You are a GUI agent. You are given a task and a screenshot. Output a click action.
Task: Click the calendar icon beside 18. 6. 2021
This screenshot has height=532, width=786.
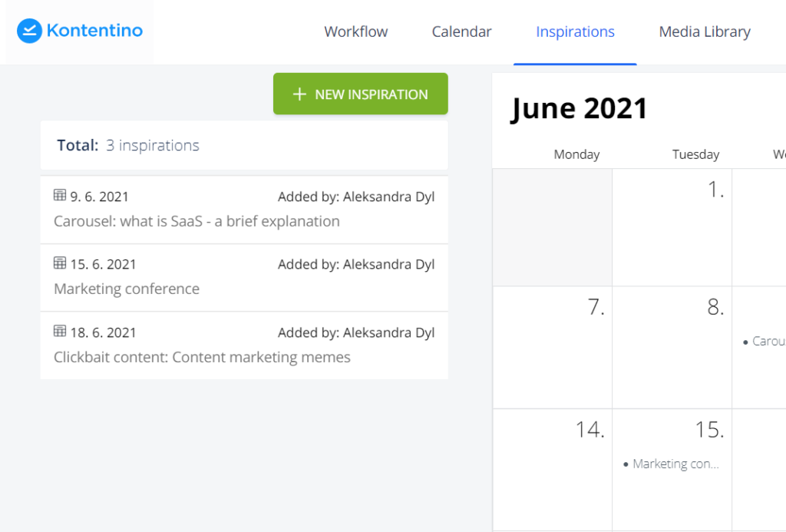tap(60, 332)
